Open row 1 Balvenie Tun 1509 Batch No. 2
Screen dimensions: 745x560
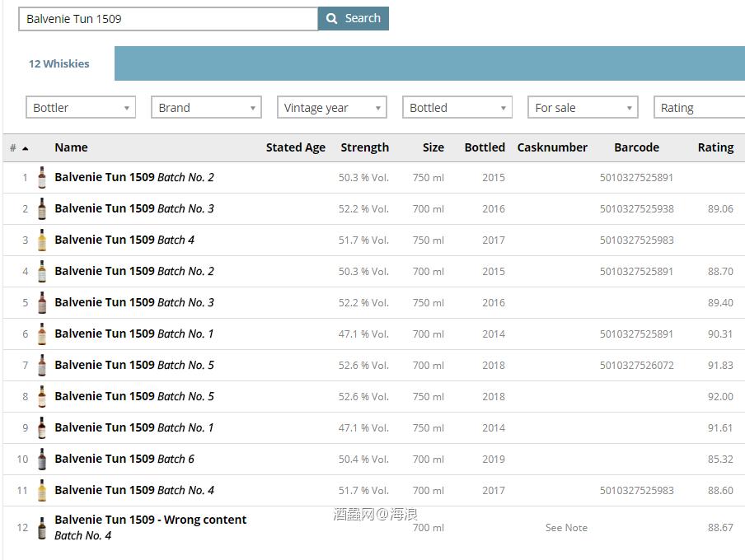click(x=134, y=177)
